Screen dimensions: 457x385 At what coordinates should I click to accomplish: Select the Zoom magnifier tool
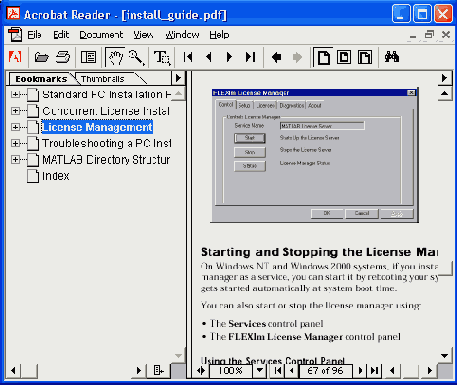(x=136, y=57)
